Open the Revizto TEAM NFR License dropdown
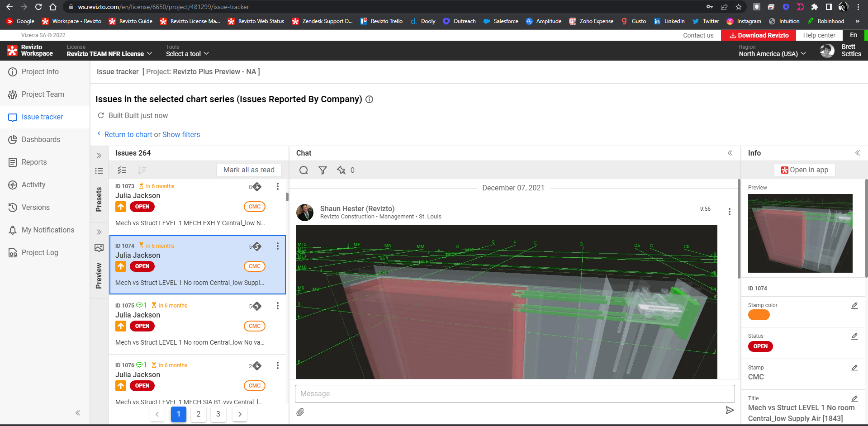Viewport: 868px width, 426px height. tap(109, 54)
